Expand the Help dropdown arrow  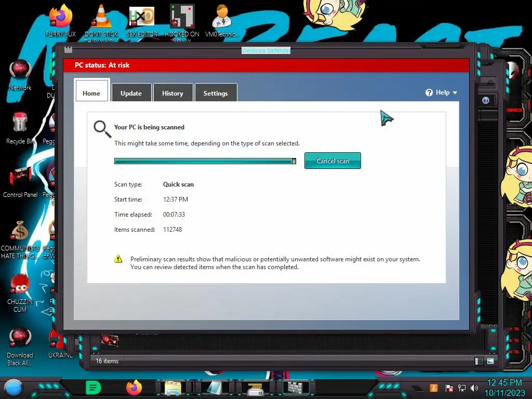455,92
